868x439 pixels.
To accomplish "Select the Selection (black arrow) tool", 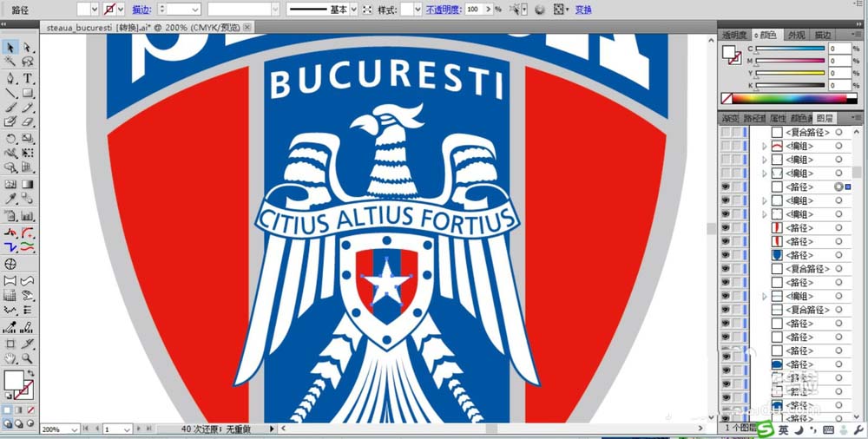I will point(10,48).
